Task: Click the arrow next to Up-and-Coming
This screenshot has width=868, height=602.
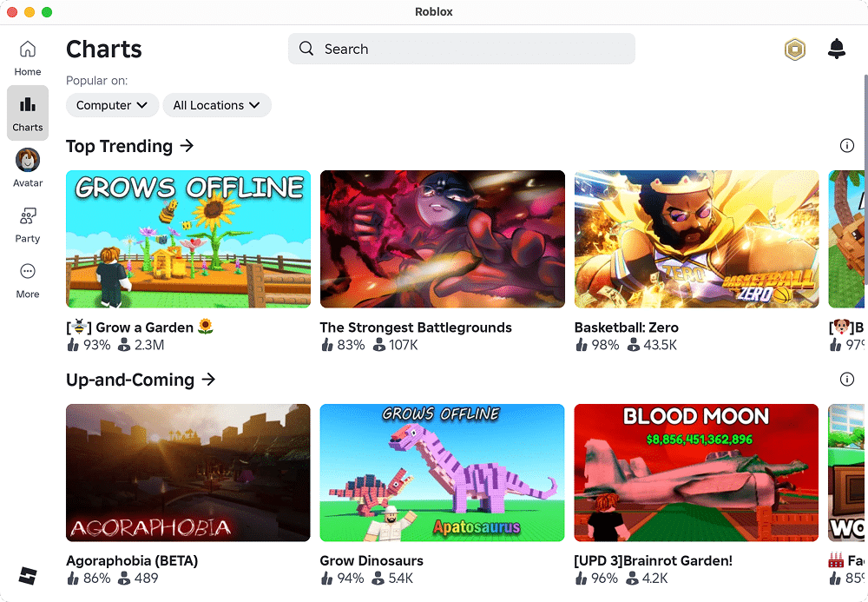Action: click(208, 380)
